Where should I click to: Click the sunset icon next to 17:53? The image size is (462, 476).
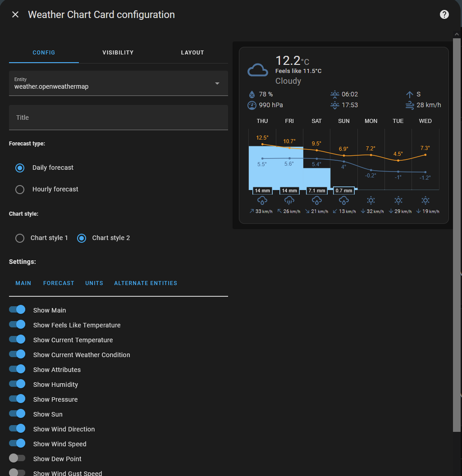[334, 105]
